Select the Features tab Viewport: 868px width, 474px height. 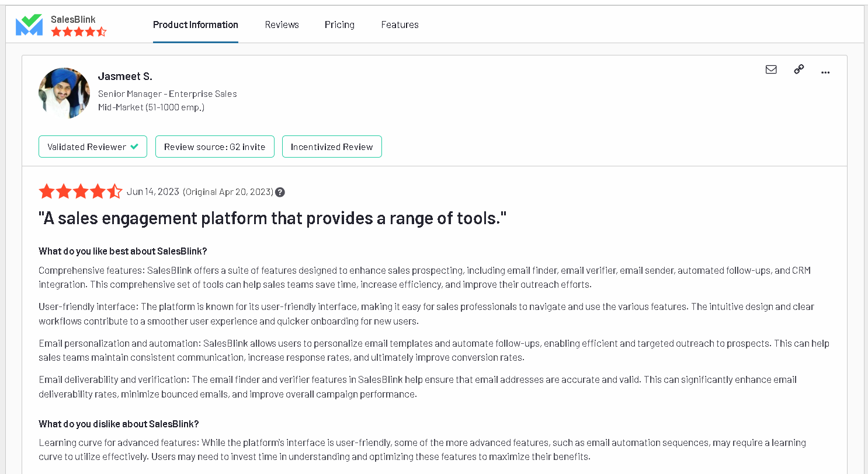tap(400, 25)
